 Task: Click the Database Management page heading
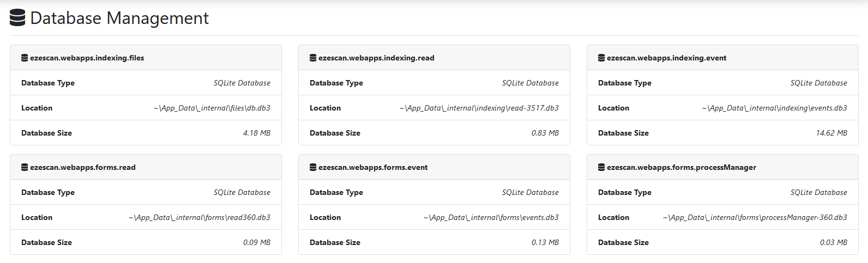click(x=119, y=18)
